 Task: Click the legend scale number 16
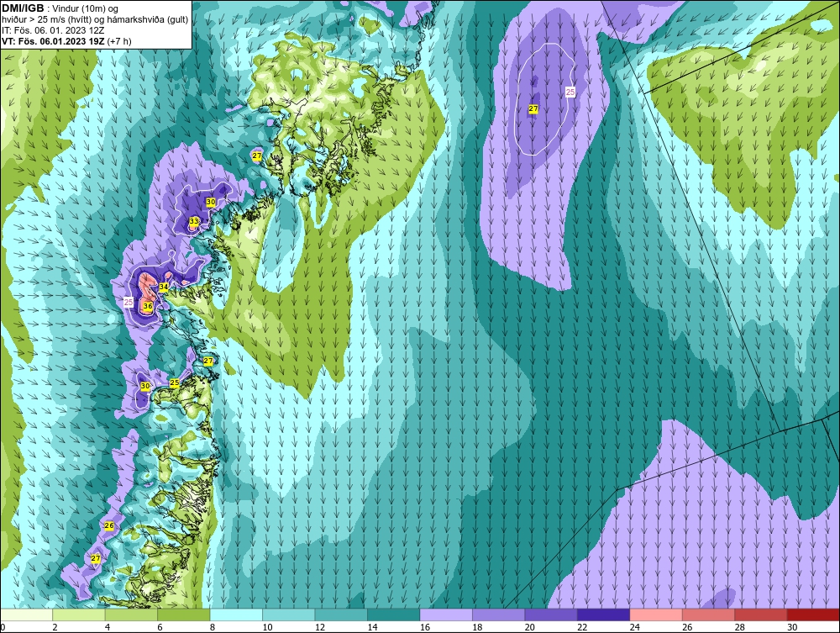click(425, 627)
